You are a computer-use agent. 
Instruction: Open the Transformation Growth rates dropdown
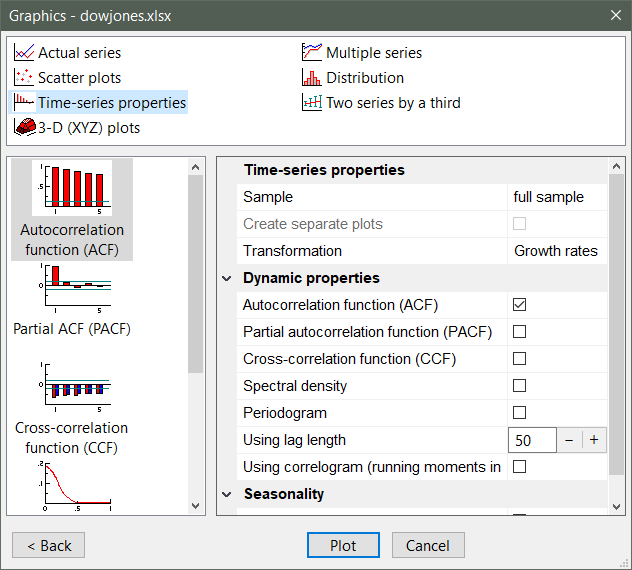(x=555, y=251)
